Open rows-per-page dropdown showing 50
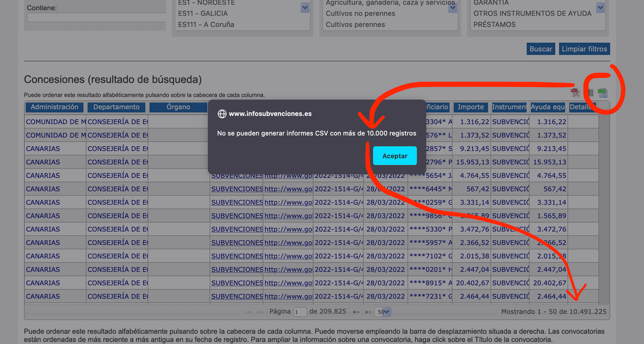This screenshot has height=344, width=644. [383, 312]
